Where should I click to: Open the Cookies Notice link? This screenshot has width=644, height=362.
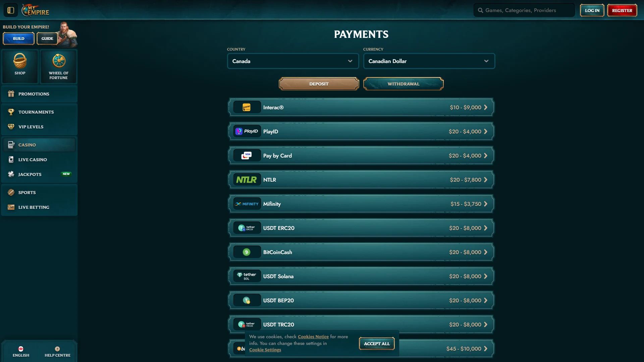point(313,337)
